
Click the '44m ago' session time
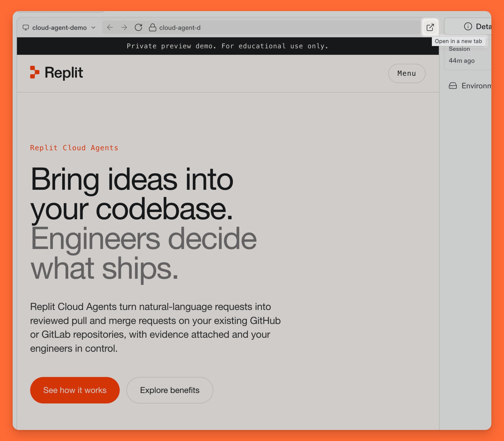pos(462,61)
